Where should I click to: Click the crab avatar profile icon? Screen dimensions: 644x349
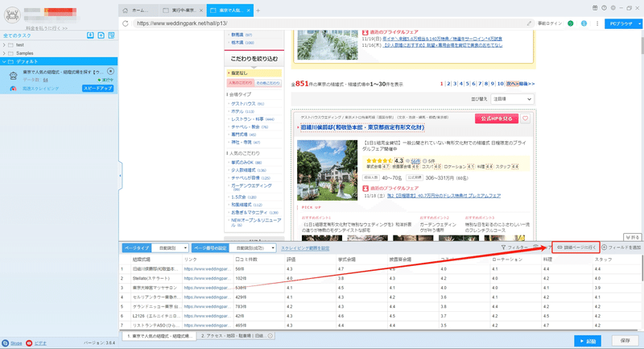click(12, 15)
